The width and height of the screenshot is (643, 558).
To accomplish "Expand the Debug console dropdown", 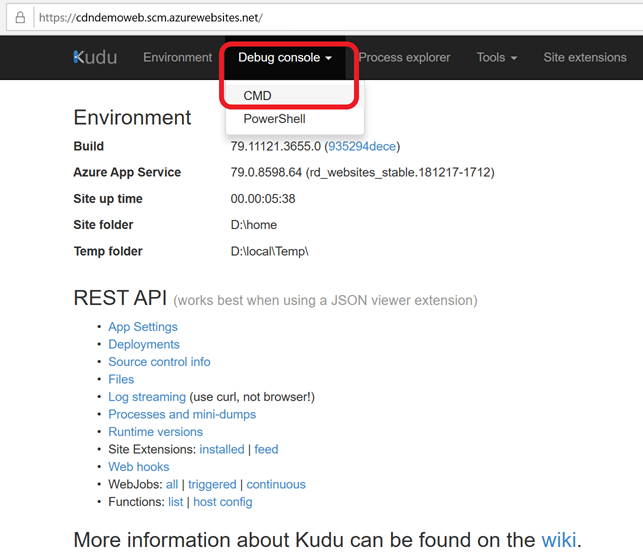I will tap(285, 57).
